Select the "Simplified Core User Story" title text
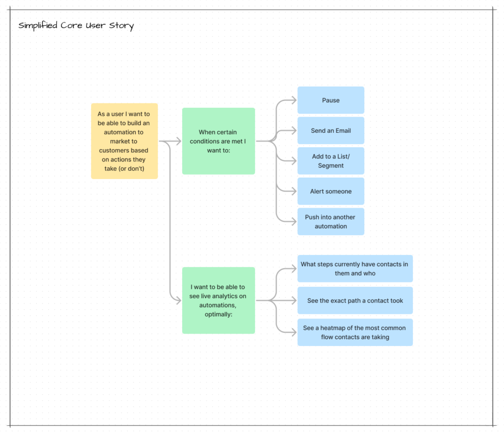The image size is (504, 434). (76, 26)
